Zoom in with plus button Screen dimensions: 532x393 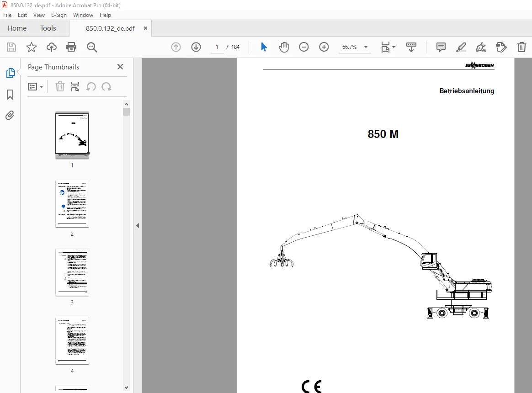(x=324, y=47)
